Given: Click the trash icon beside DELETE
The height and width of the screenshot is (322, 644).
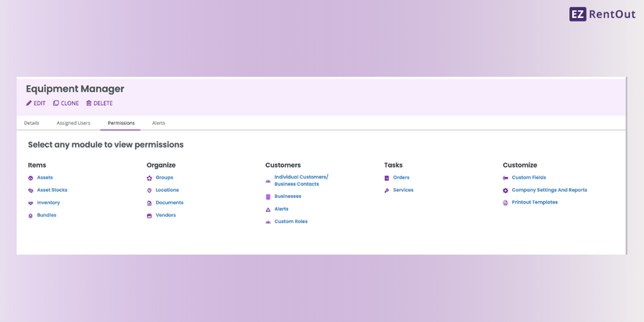Looking at the screenshot, I should pos(89,104).
